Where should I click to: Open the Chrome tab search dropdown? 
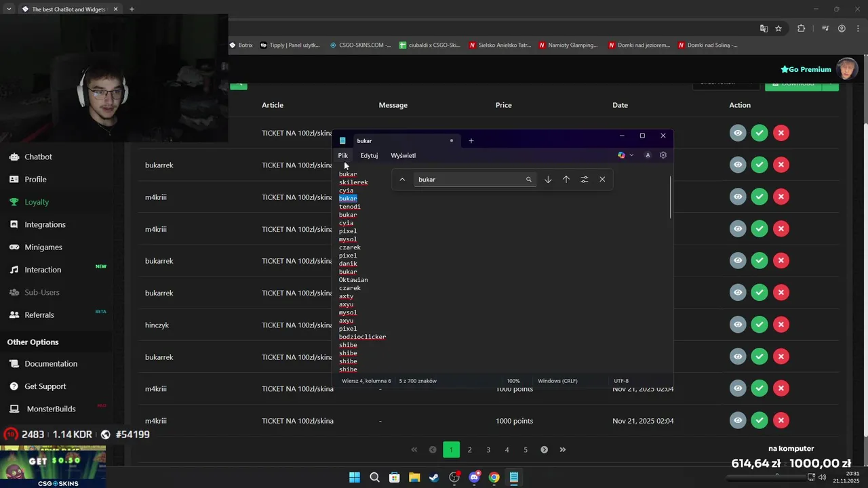pos(9,9)
